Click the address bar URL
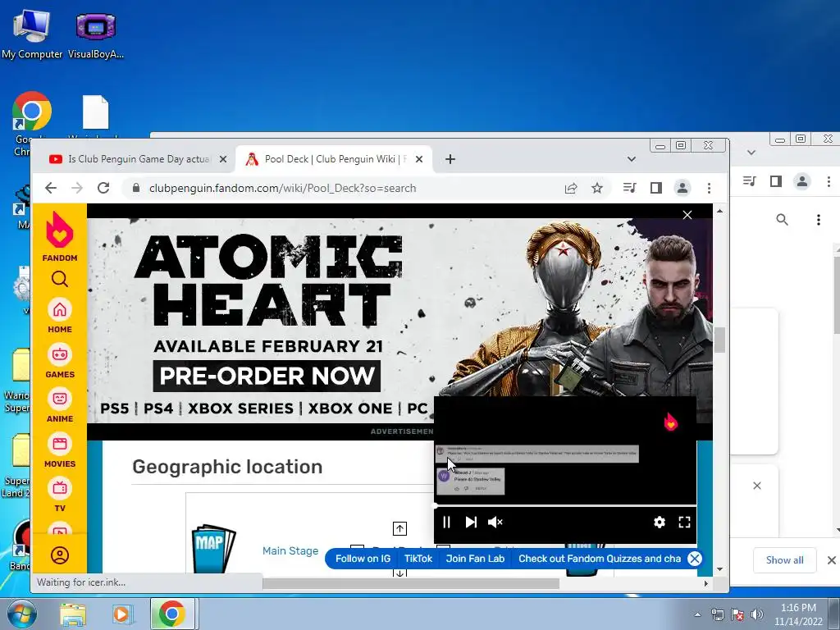840x630 pixels. [x=282, y=188]
